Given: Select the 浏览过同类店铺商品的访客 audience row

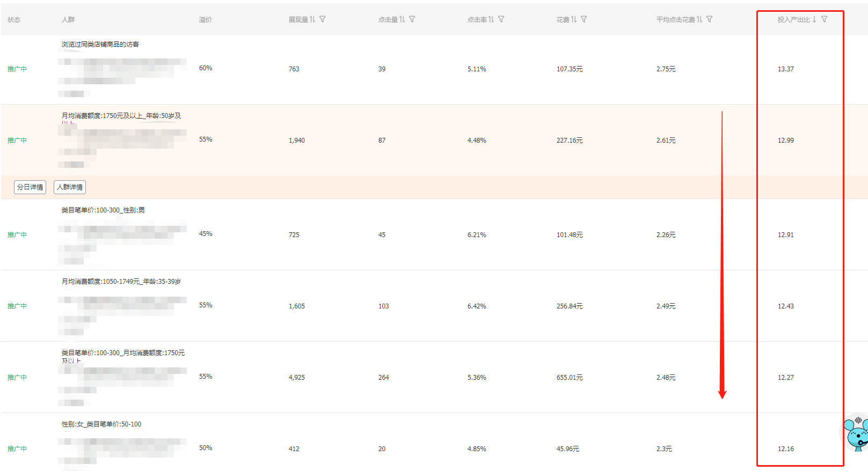Looking at the screenshot, I should [100, 45].
